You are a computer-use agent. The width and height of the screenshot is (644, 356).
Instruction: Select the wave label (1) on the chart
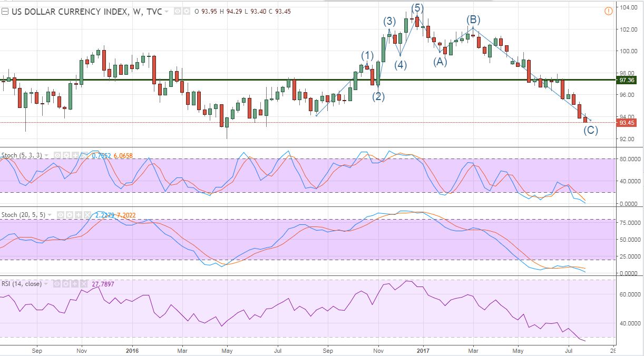coord(367,55)
